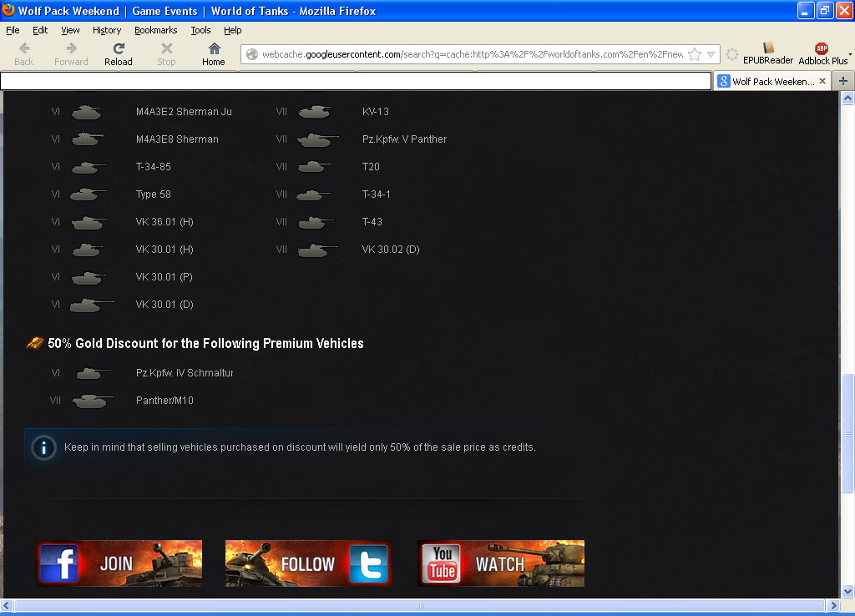Open the Adblock Plus dropdown arrow
The height and width of the screenshot is (616, 855).
click(850, 55)
